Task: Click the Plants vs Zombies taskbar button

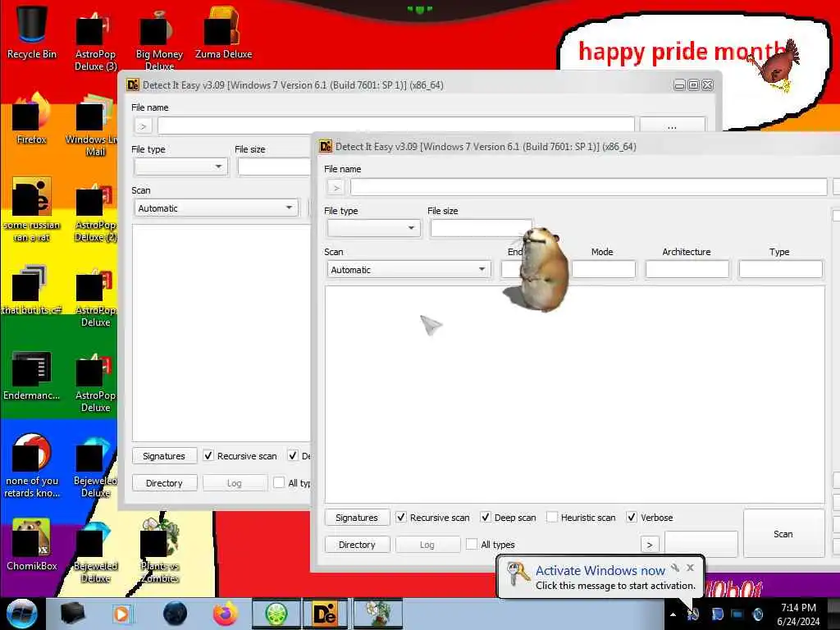Action: point(377,614)
